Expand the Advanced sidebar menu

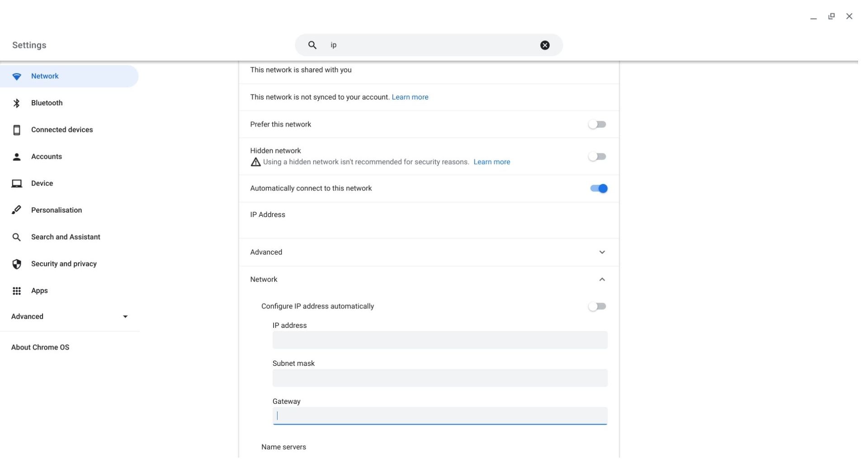[125, 317]
